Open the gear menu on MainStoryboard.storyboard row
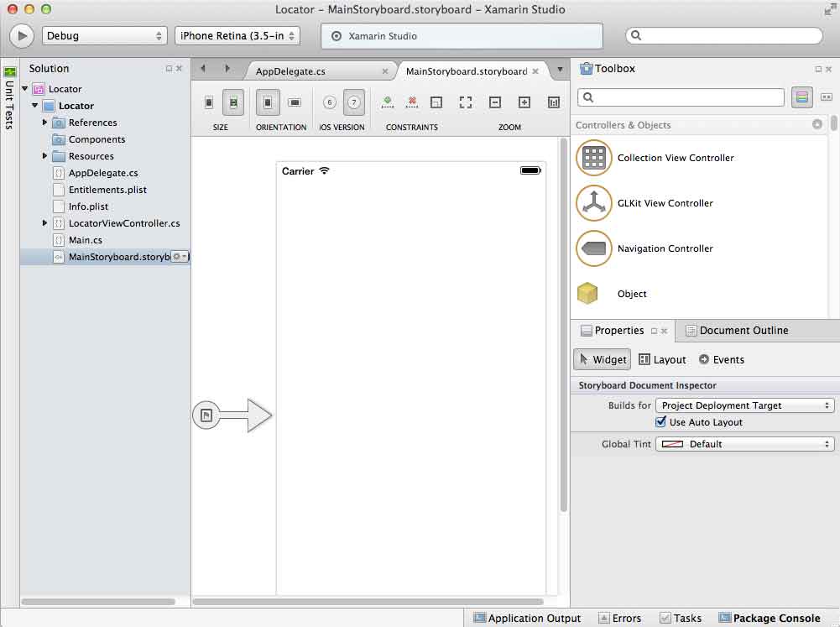The height and width of the screenshot is (627, 840). pyautogui.click(x=180, y=257)
